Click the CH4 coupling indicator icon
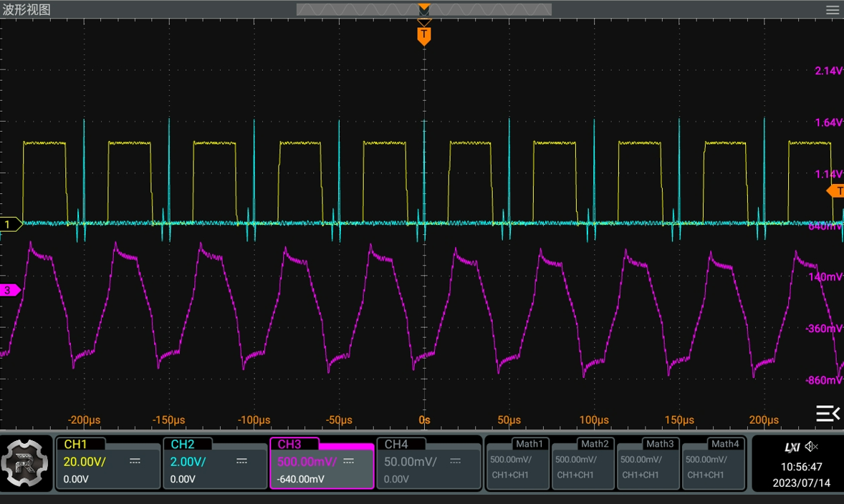The width and height of the screenshot is (844, 504). point(456,462)
